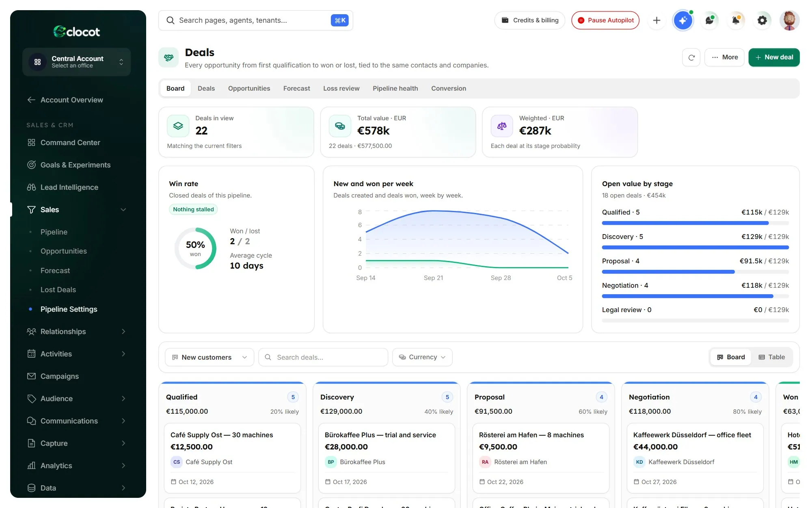Focus the Search deals input field
812x508 pixels.
pyautogui.click(x=323, y=357)
